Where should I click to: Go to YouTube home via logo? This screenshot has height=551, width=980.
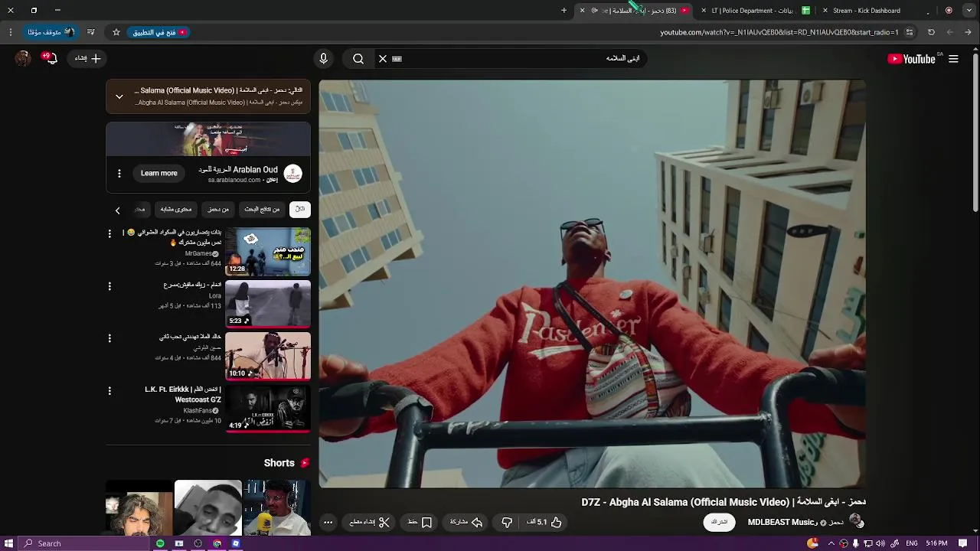point(912,59)
